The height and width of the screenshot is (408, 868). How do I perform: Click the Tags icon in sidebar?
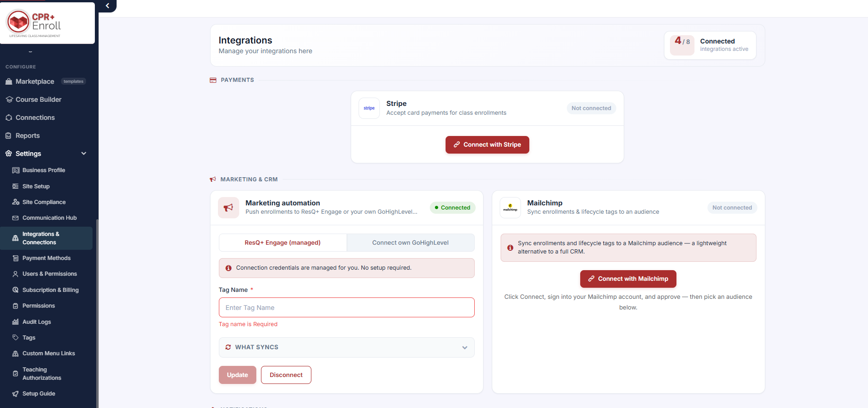(16, 338)
